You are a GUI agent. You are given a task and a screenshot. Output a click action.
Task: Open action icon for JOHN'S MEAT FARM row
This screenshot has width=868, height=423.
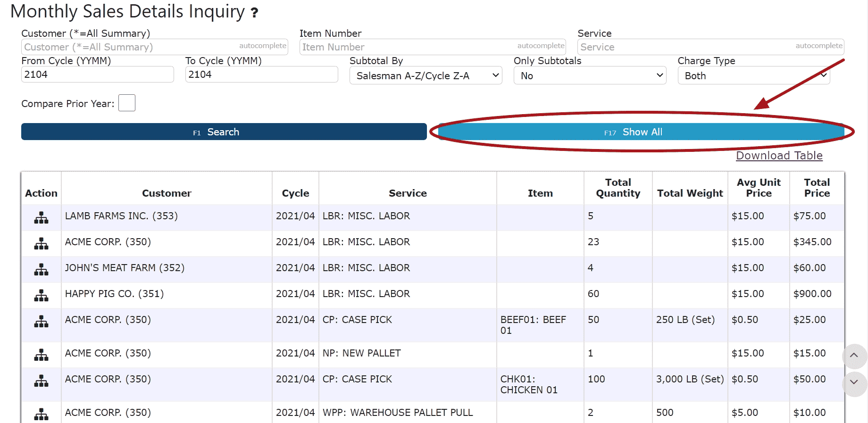41,270
